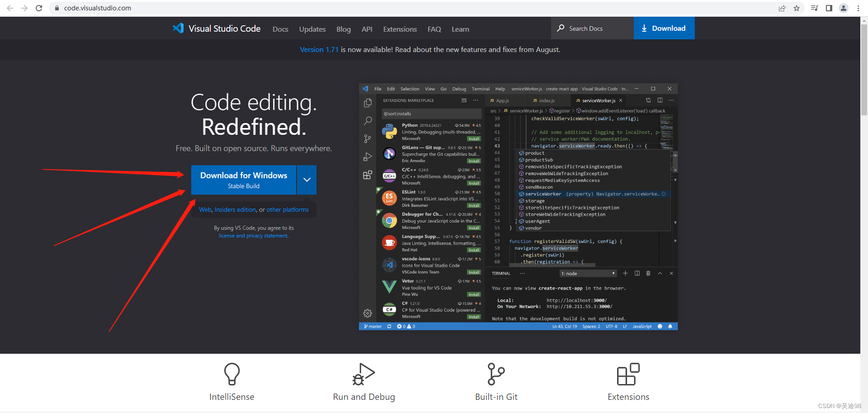Select the serviceWorker suggestion in the autocomplete list
Image resolution: width=868 pixels, height=413 pixels.
click(x=593, y=194)
